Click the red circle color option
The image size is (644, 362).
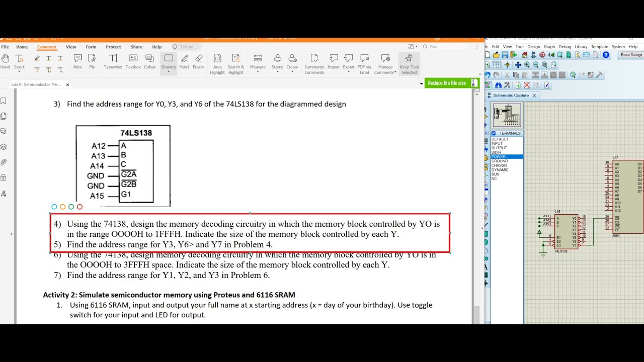click(79, 207)
